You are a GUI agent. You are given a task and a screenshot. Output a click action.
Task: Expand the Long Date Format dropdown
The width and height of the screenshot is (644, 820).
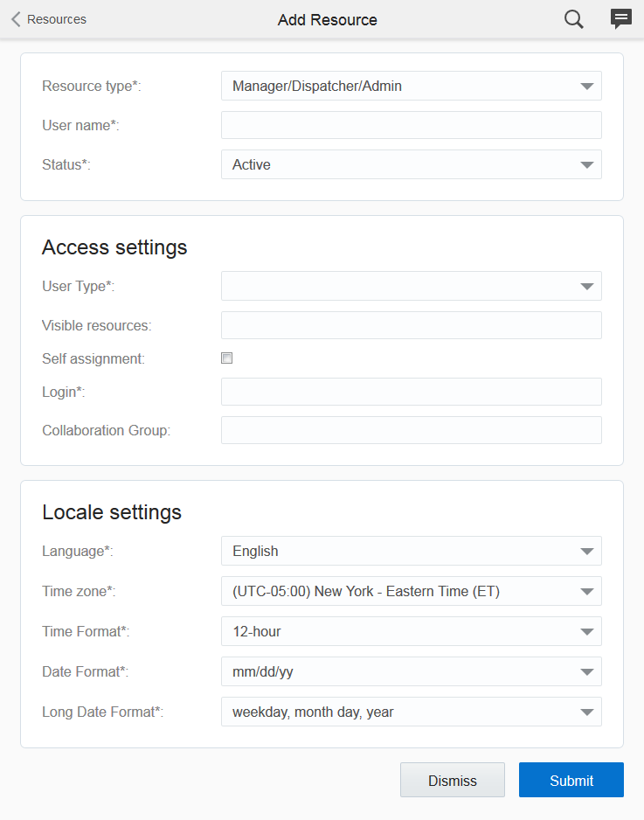coord(411,712)
